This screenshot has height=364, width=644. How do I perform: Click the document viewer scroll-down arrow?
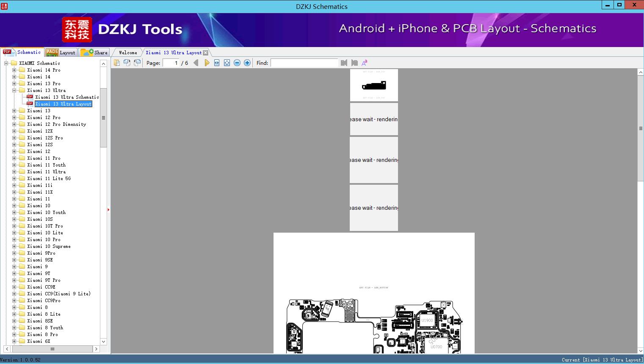pyautogui.click(x=641, y=350)
